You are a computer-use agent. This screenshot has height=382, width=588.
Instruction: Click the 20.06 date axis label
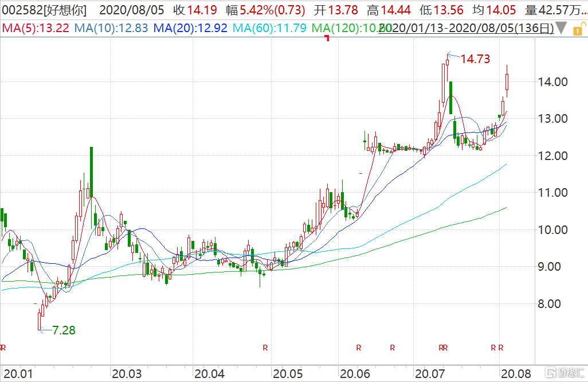coord(355,374)
